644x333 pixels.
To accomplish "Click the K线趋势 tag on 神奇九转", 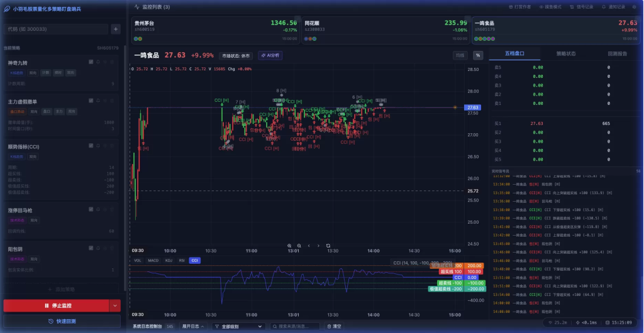I will pyautogui.click(x=17, y=73).
